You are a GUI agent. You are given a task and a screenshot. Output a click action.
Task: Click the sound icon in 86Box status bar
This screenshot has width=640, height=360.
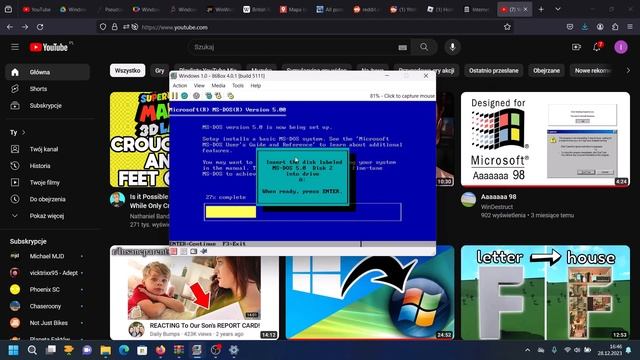point(204,251)
